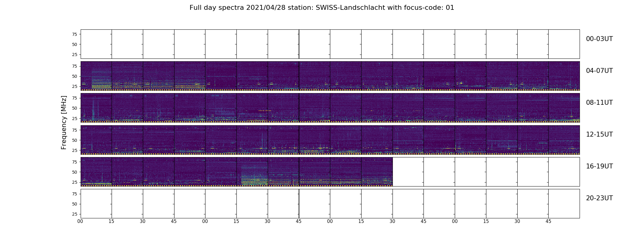Click the '04-07UT' row label
This screenshot has height=245, width=644.
(599, 71)
